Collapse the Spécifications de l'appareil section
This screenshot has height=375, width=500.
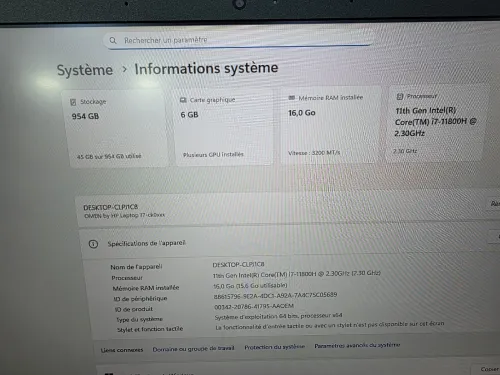(290, 243)
